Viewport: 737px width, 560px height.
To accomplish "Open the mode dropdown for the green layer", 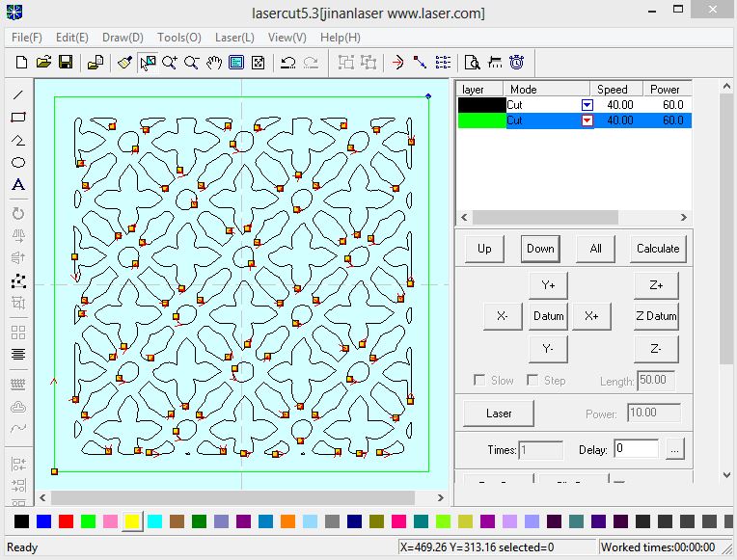I will click(587, 120).
